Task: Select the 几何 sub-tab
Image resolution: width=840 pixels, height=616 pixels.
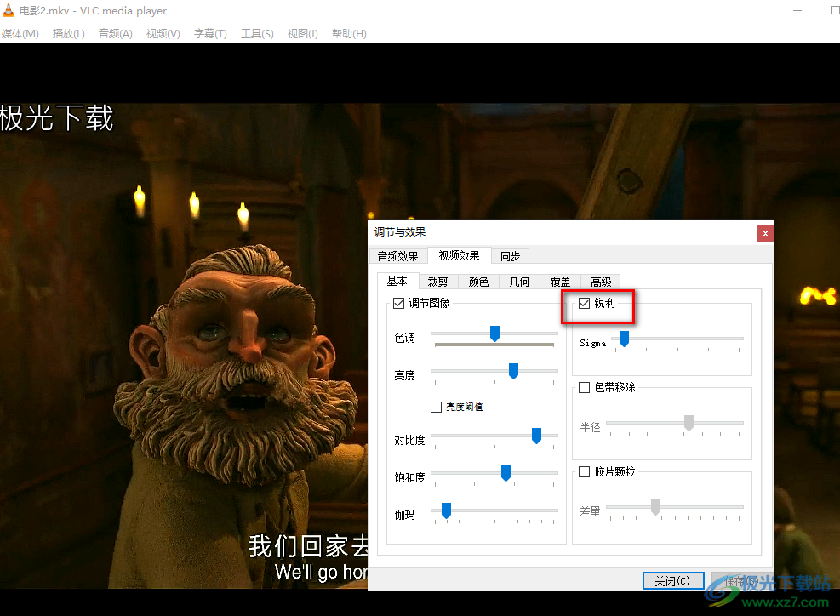Action: click(519, 282)
